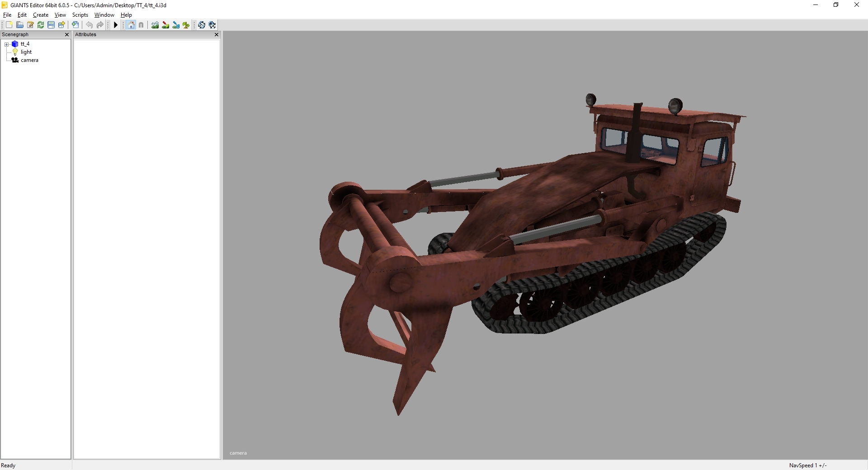The height and width of the screenshot is (470, 868).
Task: Click the Save As icon with star
Action: click(x=61, y=25)
